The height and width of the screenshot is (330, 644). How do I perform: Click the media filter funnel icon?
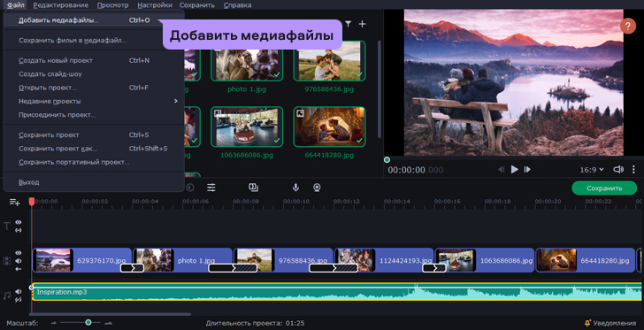pyautogui.click(x=348, y=24)
